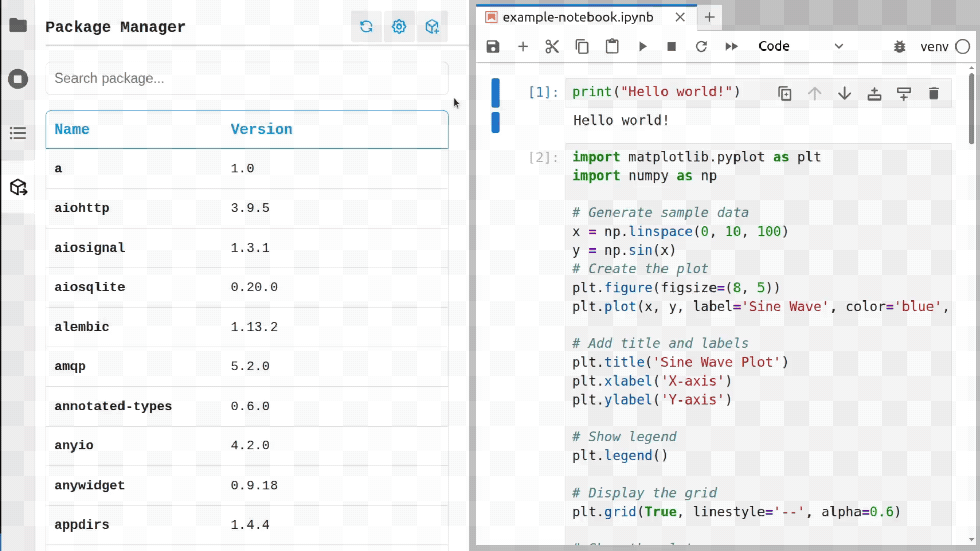Image resolution: width=980 pixels, height=551 pixels.
Task: Collapse the input of the first cell
Action: [x=495, y=92]
